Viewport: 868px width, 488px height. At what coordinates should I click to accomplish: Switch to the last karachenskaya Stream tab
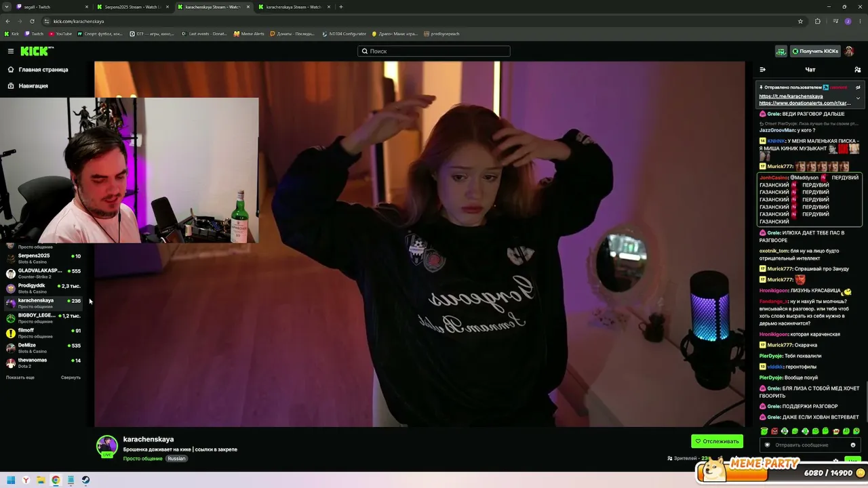click(294, 7)
